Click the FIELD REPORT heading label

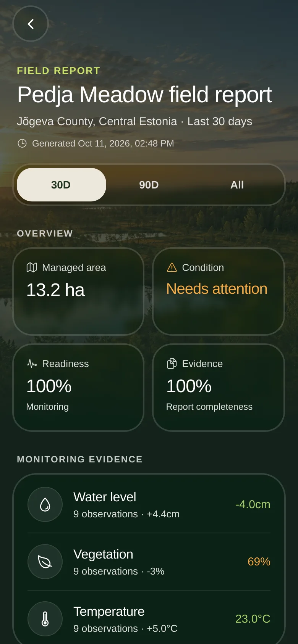[58, 71]
